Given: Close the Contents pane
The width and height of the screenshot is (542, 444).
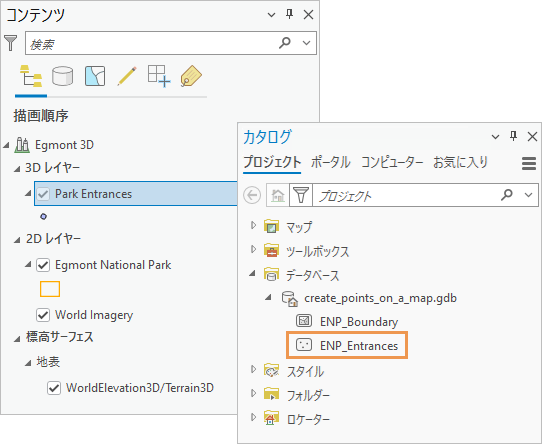Looking at the screenshot, I should point(308,15).
